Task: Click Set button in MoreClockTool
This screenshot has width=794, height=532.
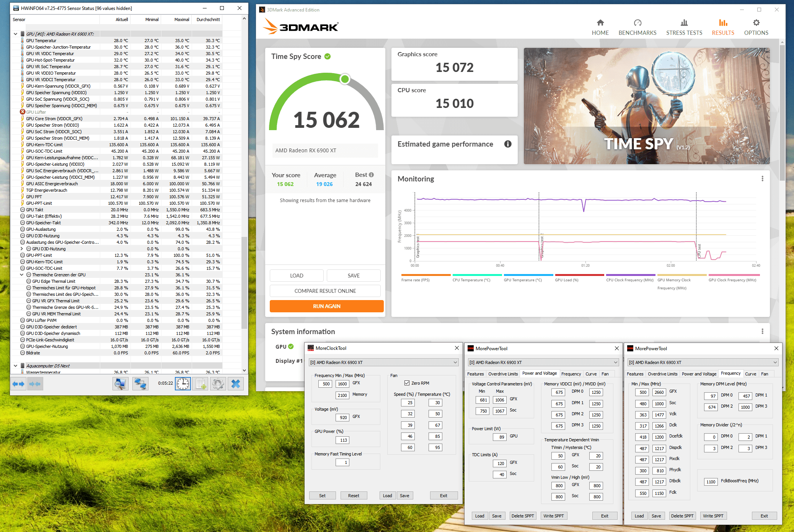Action: point(322,496)
